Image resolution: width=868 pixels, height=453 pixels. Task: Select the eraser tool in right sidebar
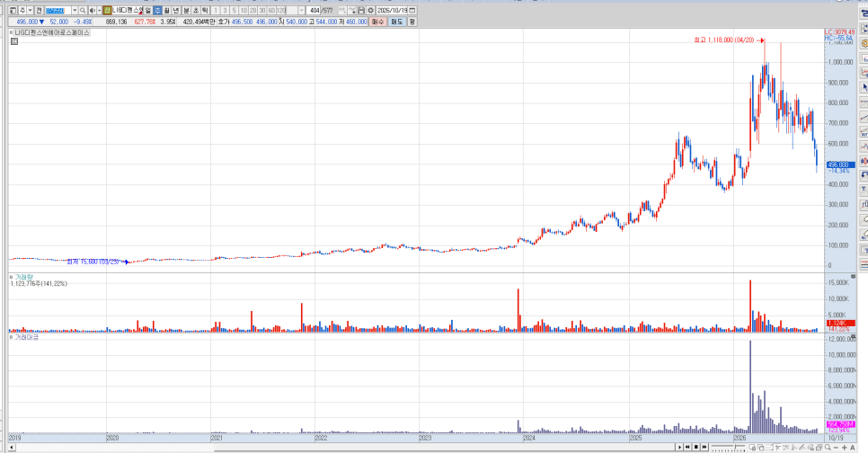pos(864,219)
